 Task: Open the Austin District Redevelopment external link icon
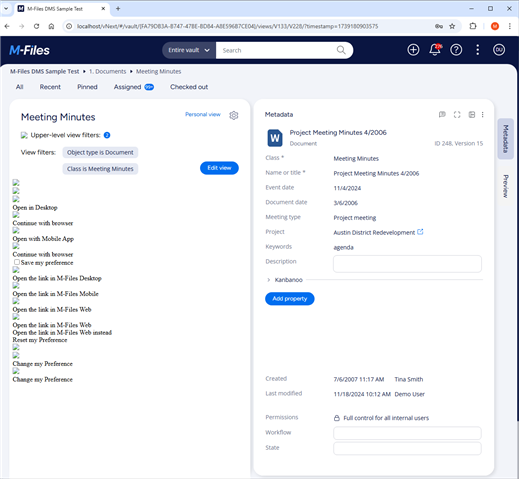(420, 232)
